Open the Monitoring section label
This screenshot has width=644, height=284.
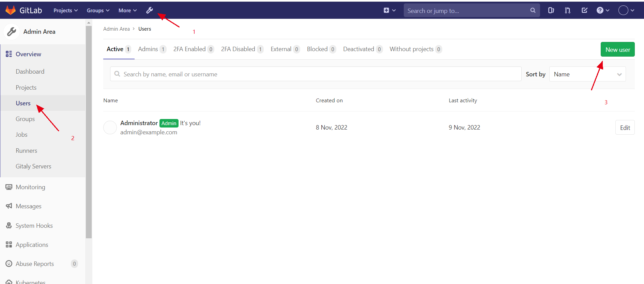pyautogui.click(x=30, y=187)
